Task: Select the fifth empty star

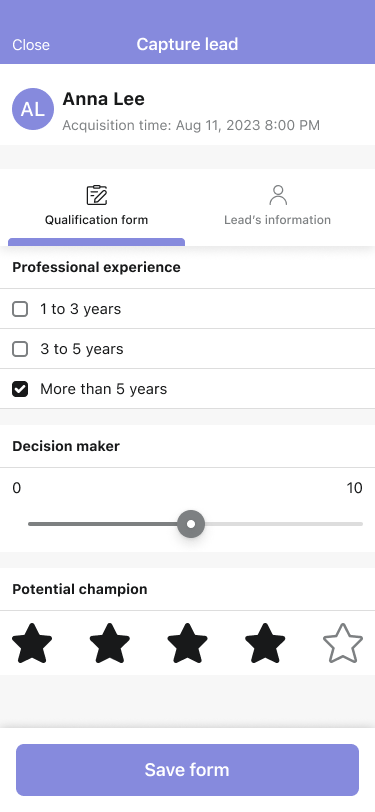Action: (343, 643)
